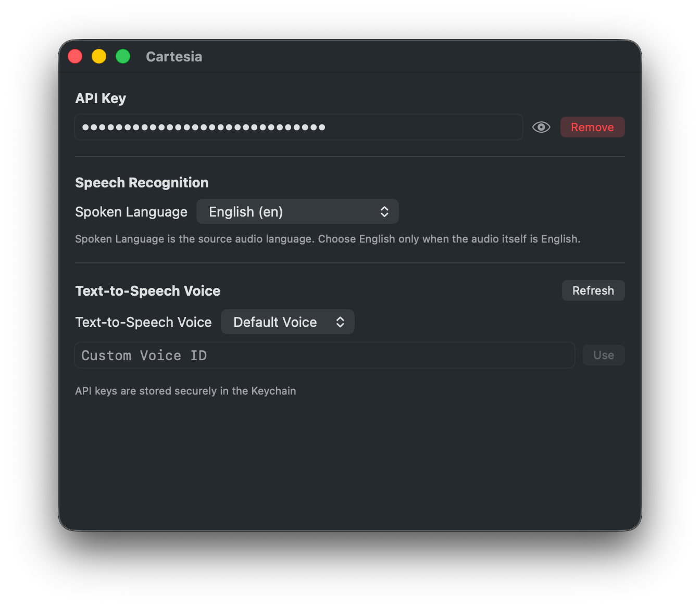Click the Use button for custom voice
The width and height of the screenshot is (700, 608).
(604, 355)
